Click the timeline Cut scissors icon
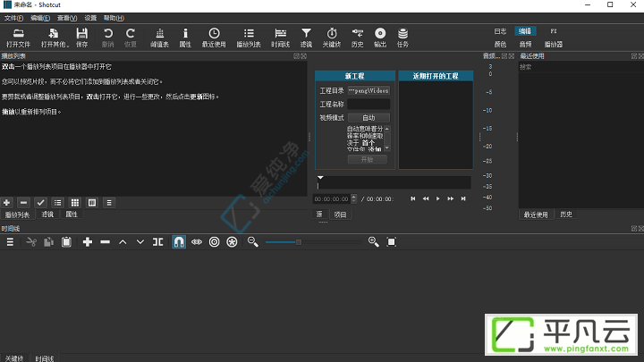 pyautogui.click(x=30, y=242)
